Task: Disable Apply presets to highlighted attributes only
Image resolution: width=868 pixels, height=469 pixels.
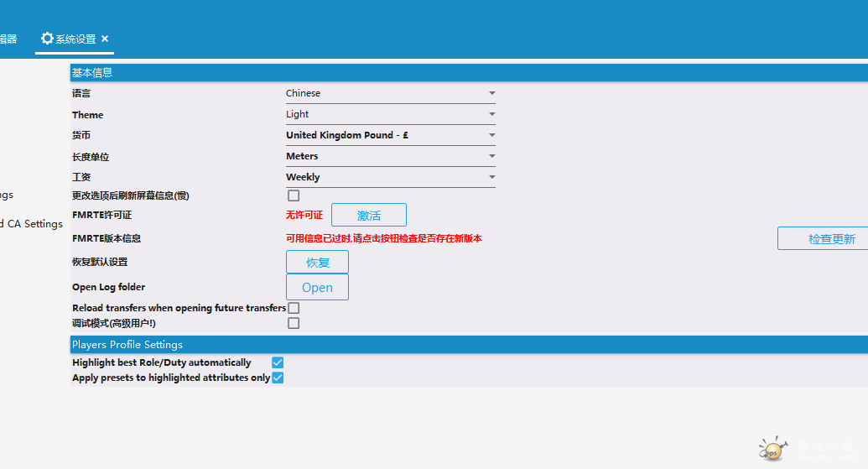Action: (278, 378)
